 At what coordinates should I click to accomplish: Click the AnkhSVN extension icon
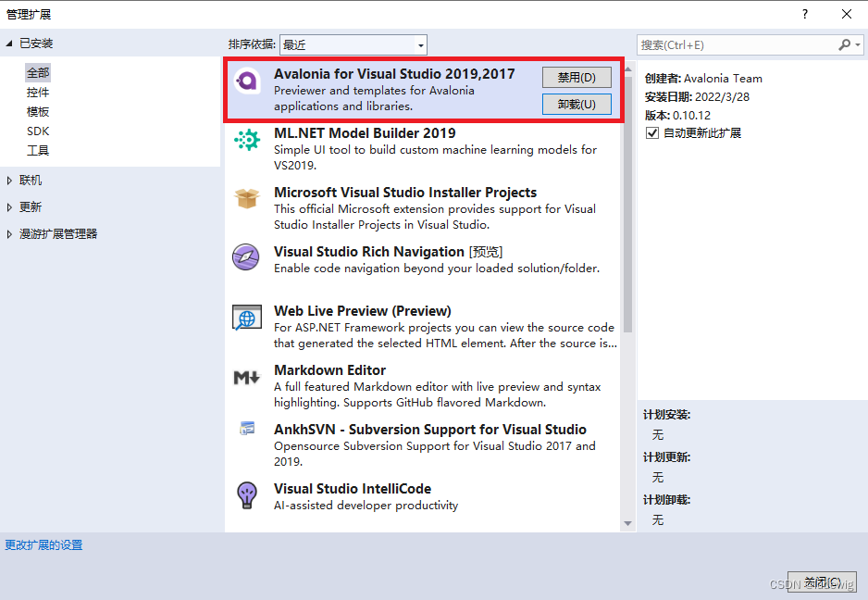pyautogui.click(x=247, y=428)
